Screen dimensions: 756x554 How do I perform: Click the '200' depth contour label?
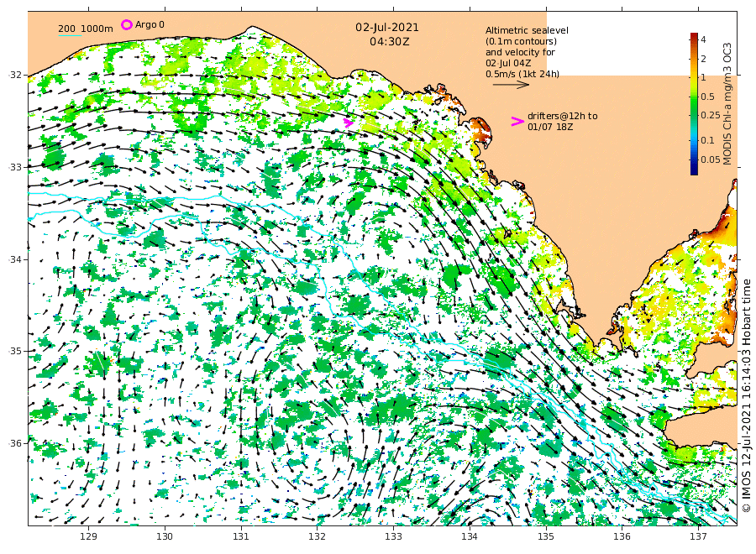[67, 29]
